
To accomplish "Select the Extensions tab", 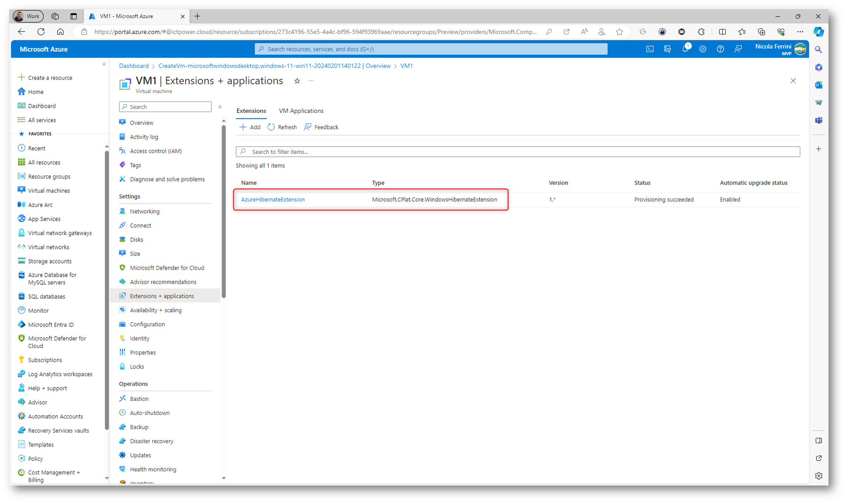I will coord(251,111).
